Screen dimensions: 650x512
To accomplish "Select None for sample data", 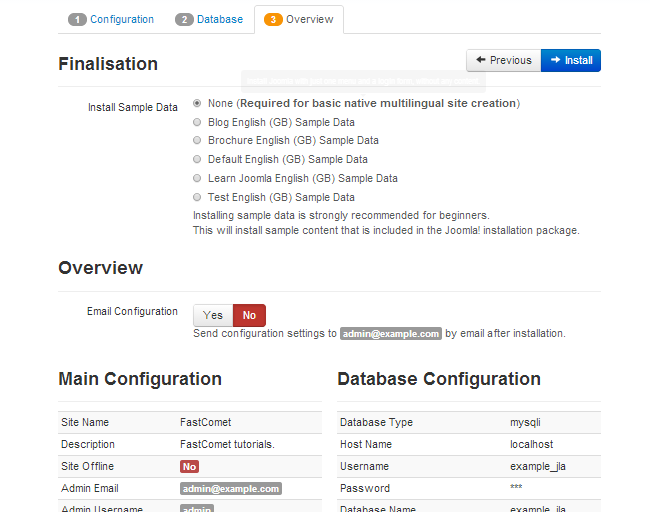I will point(197,103).
